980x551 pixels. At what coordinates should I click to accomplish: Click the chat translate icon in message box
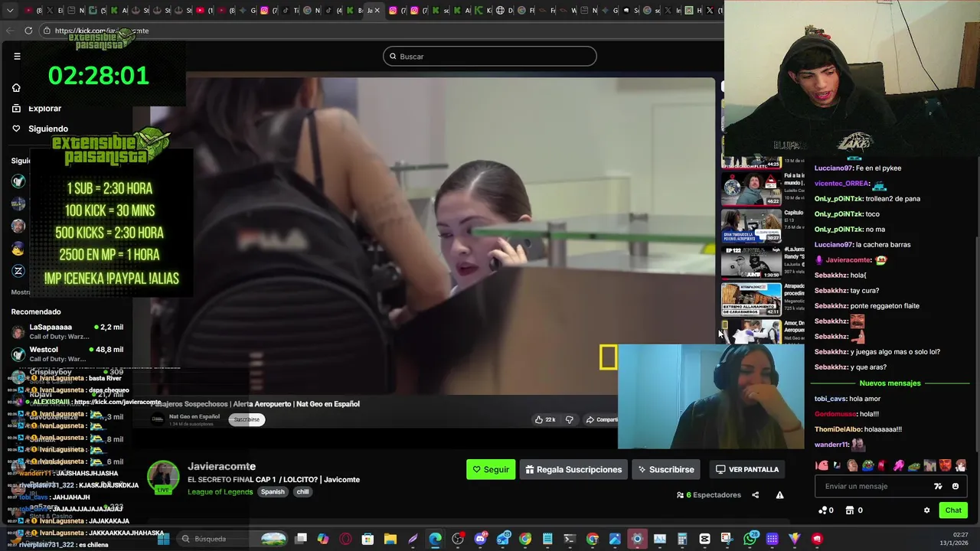point(938,486)
